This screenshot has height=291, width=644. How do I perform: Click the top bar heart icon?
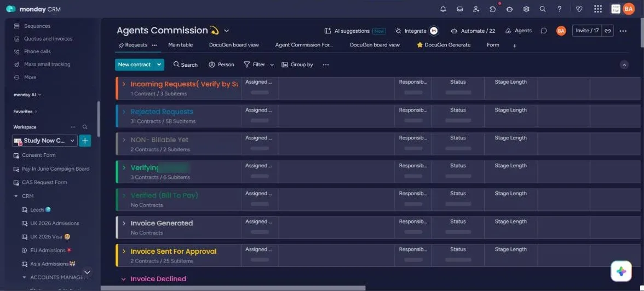[x=579, y=9]
